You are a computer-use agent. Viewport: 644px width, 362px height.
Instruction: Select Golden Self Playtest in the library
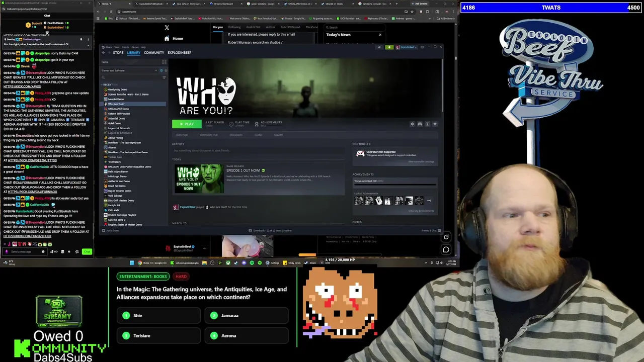pos(119,114)
